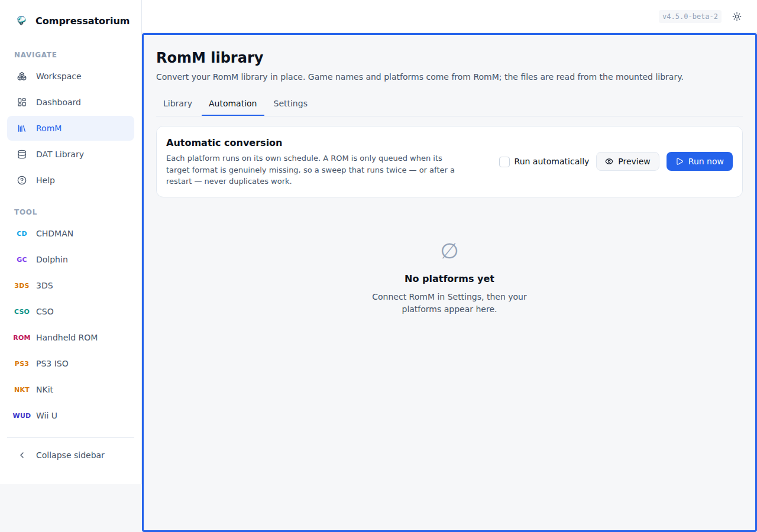The height and width of the screenshot is (532, 757).
Task: Click the Run now button
Action: point(700,161)
